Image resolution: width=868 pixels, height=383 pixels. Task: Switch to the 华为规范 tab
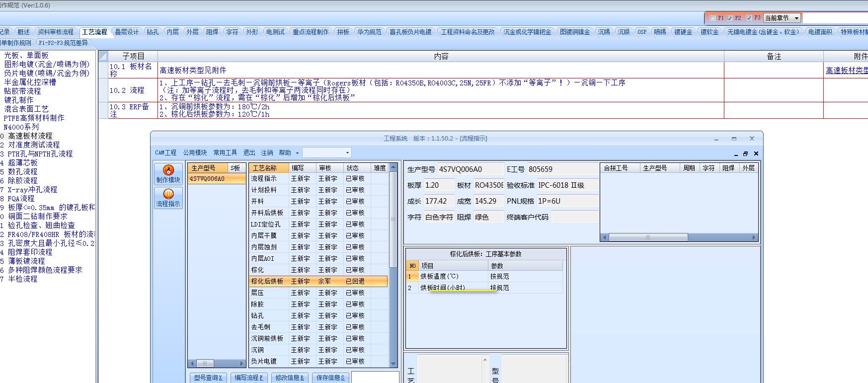[x=369, y=32]
